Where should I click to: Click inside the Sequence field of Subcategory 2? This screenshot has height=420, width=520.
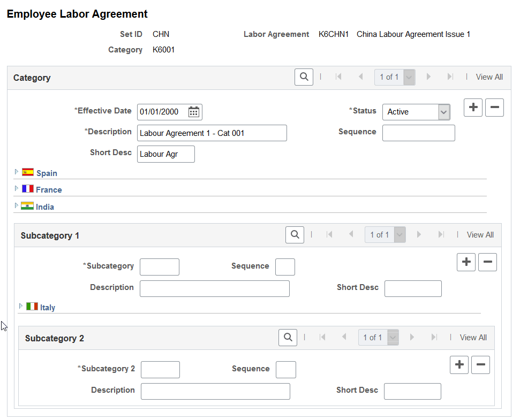point(285,369)
